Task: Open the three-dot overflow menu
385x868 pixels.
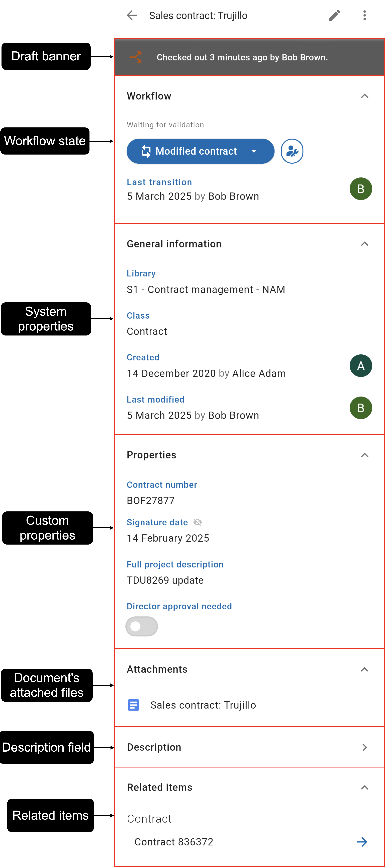Action: [364, 16]
